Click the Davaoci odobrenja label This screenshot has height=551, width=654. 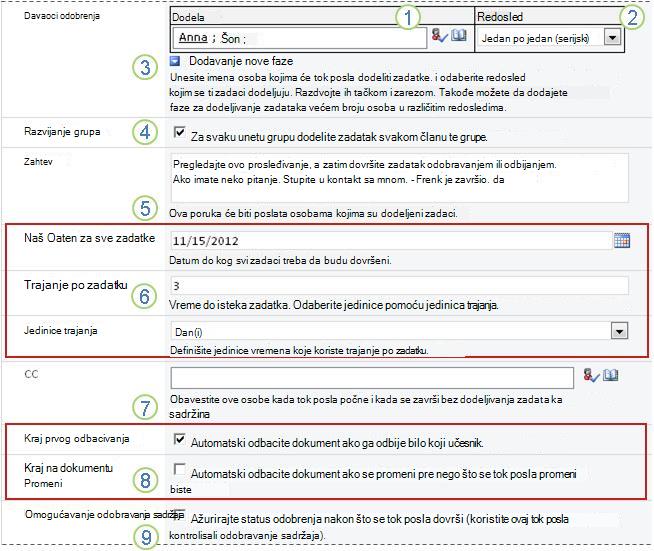coord(62,16)
